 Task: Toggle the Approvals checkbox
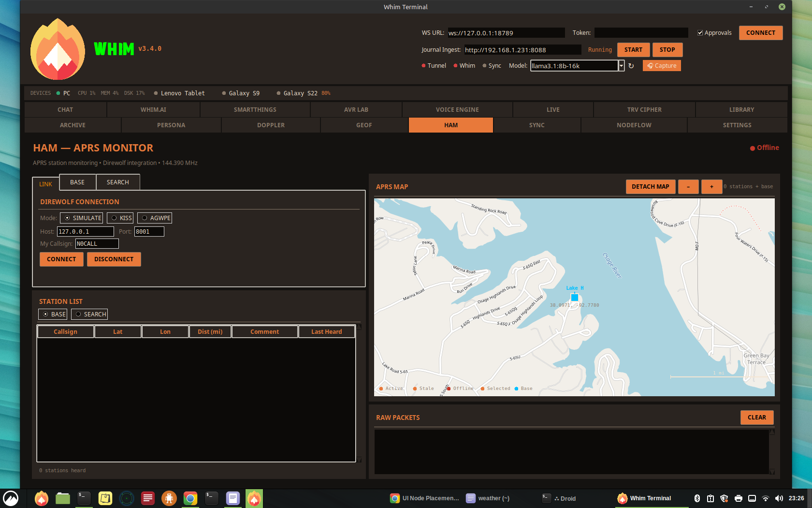coord(700,33)
